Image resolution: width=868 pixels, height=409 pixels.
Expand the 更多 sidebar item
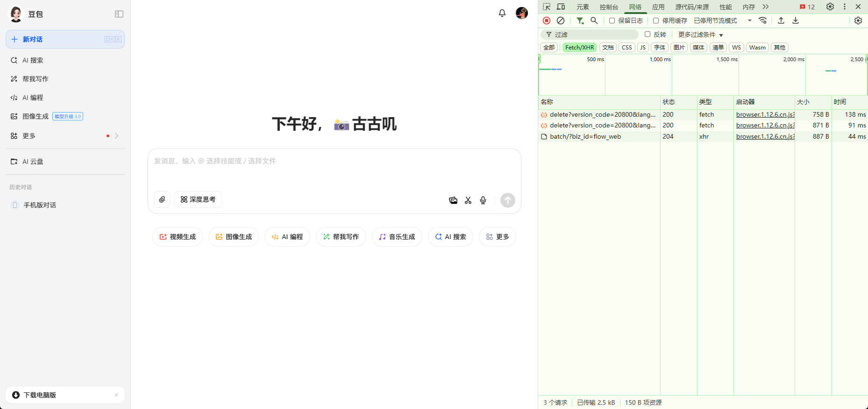click(x=65, y=136)
